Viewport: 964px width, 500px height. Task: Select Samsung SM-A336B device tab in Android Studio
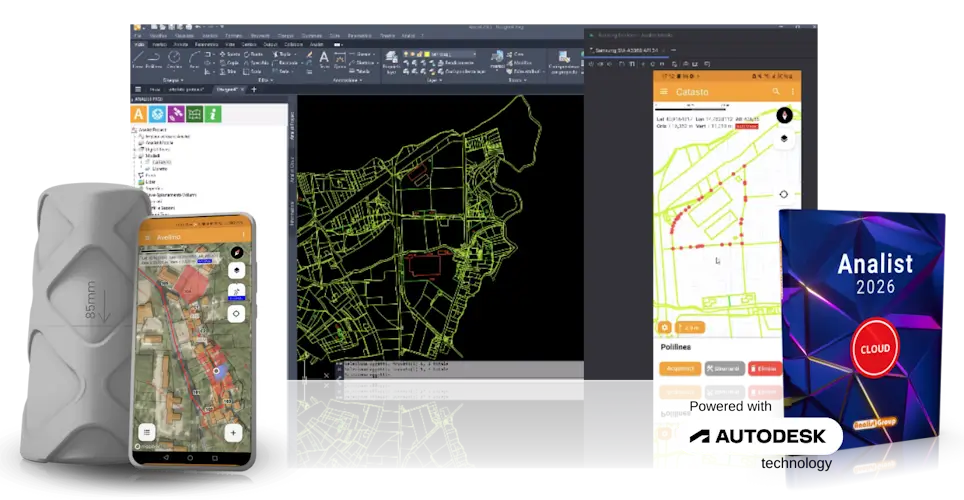point(626,50)
